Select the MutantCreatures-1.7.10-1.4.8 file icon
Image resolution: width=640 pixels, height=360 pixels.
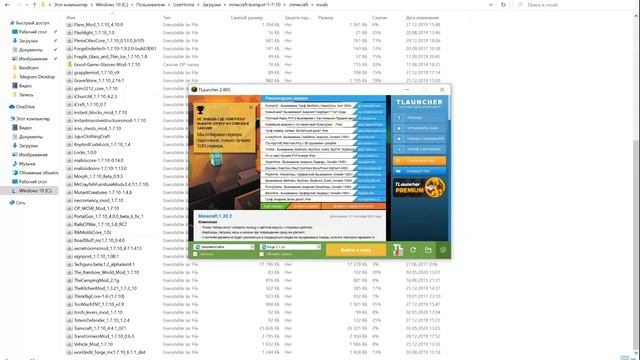[x=69, y=192]
